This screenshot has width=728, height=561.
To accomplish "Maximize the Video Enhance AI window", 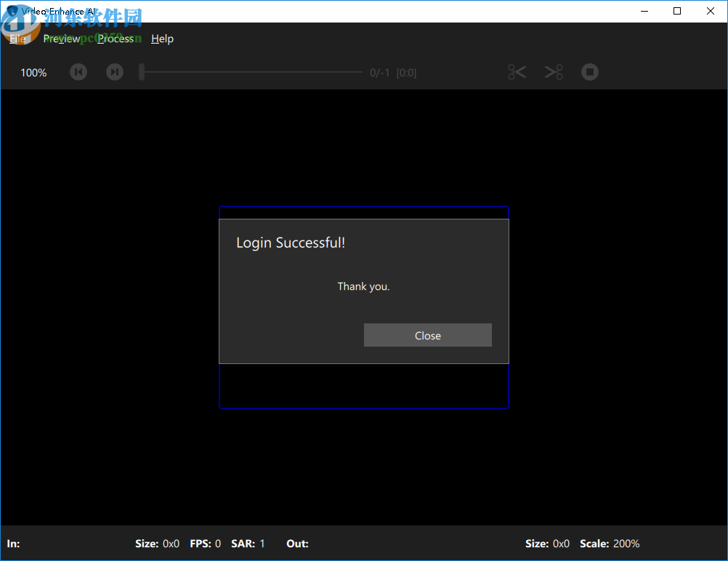I will (677, 11).
